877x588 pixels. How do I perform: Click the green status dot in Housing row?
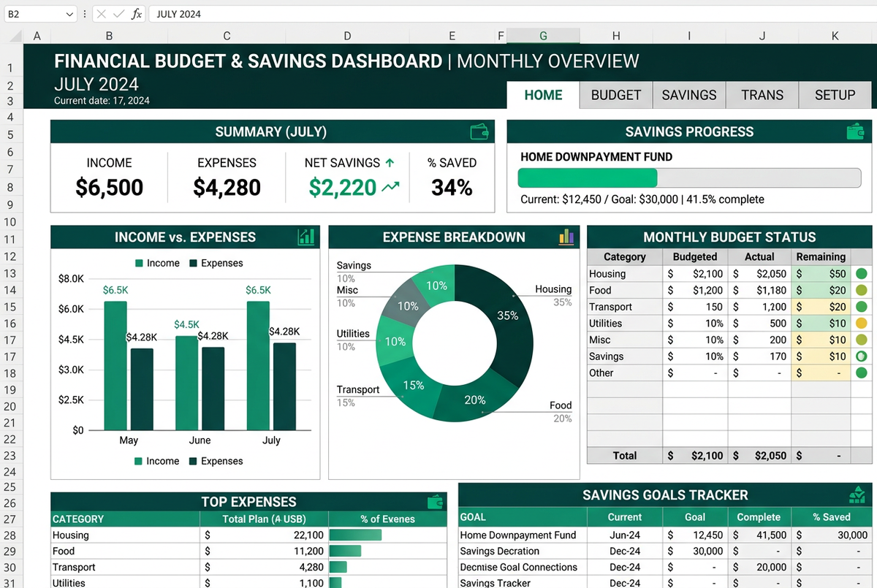(x=861, y=274)
